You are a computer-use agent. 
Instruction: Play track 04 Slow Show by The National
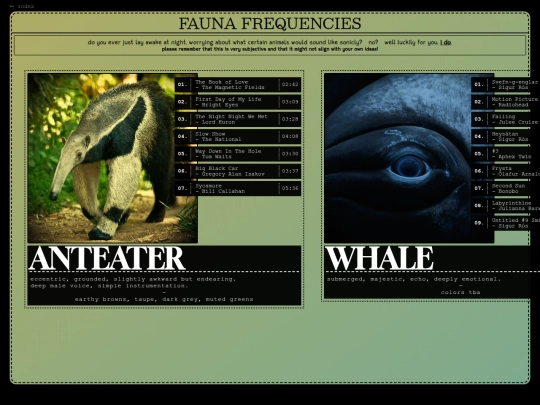click(x=238, y=136)
